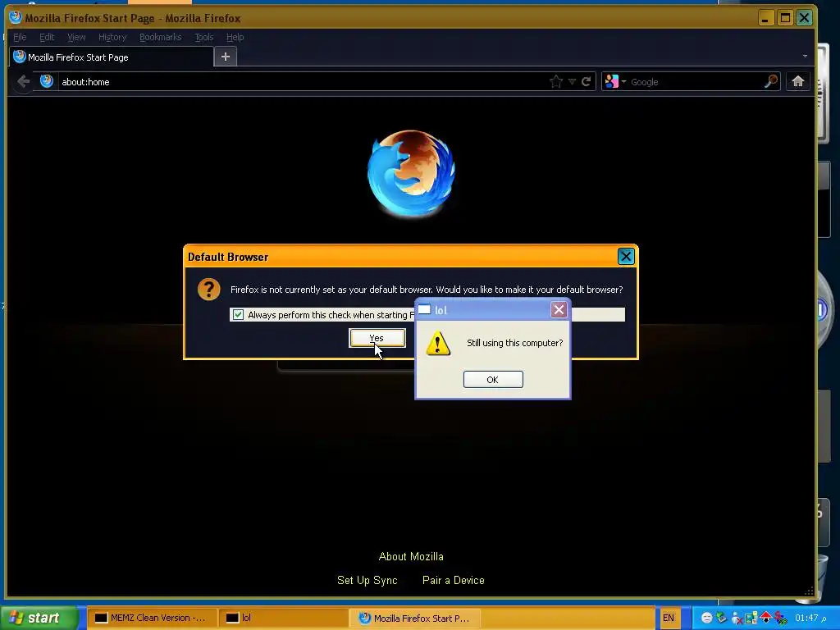Click the large Firefox logo
840x630 pixels.
[411, 174]
